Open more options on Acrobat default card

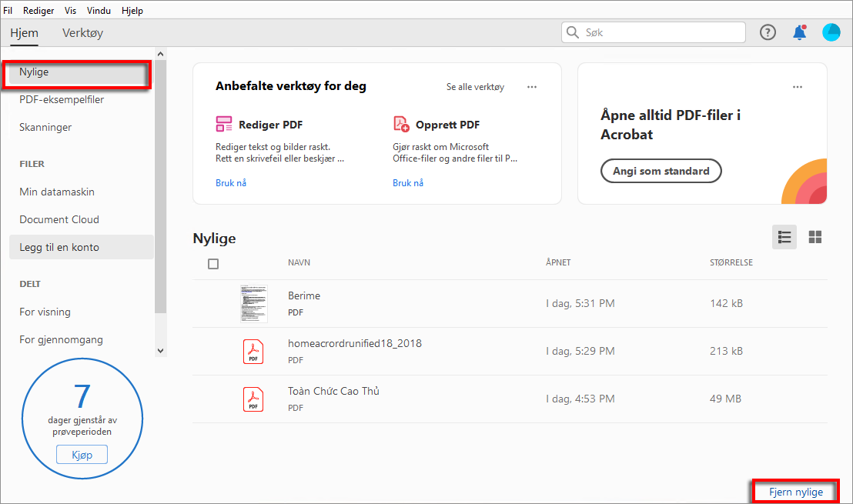[x=798, y=87]
